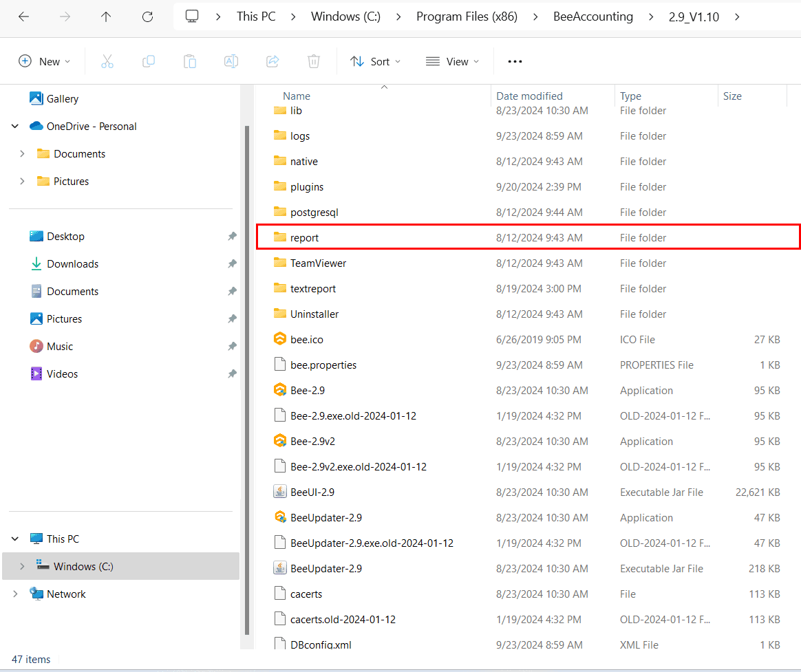Click the Paste clipboard icon
Viewport: 801px width, 672px height.
pyautogui.click(x=190, y=61)
